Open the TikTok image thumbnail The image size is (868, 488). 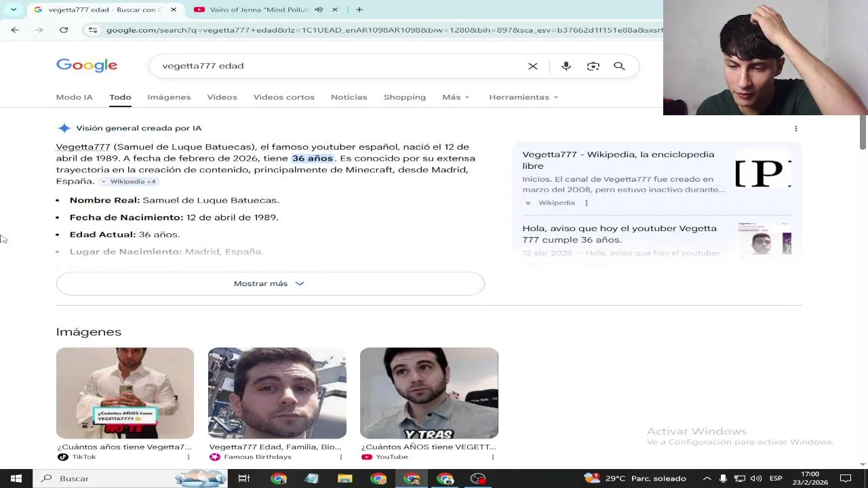125,393
